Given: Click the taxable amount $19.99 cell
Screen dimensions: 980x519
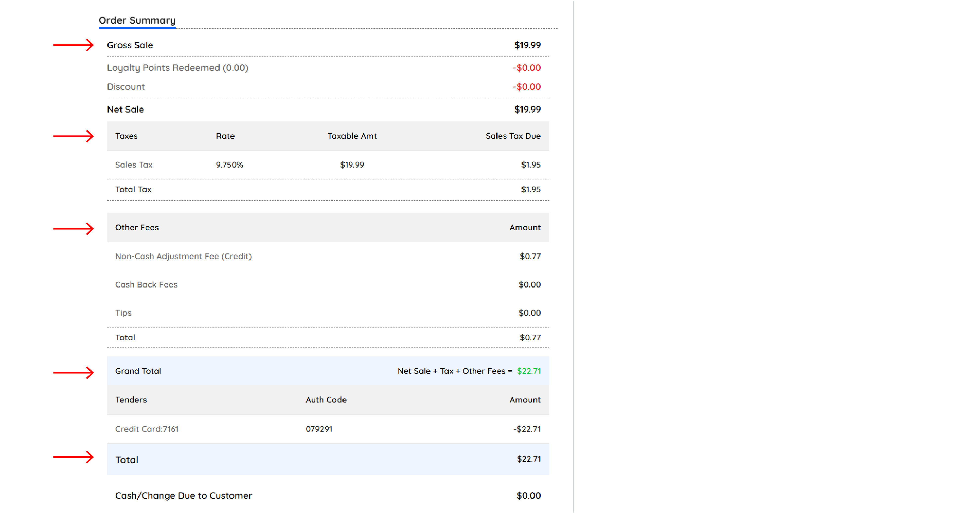Looking at the screenshot, I should 352,165.
